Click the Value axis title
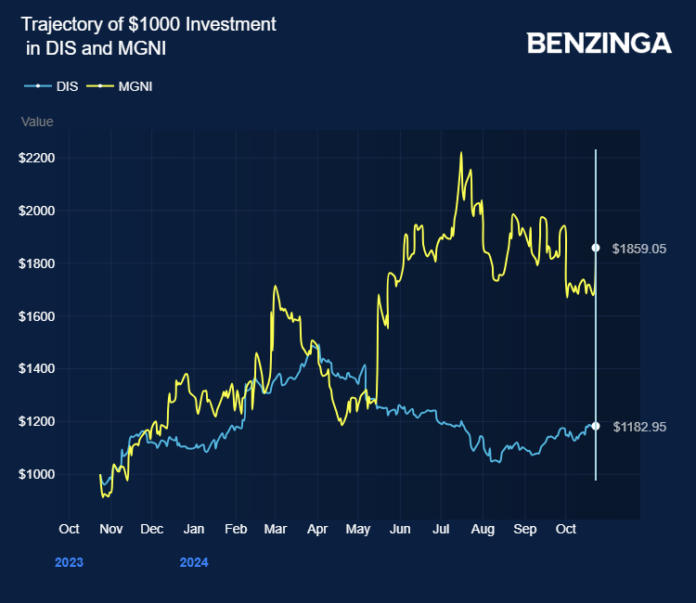Image resolution: width=696 pixels, height=603 pixels. coord(37,122)
